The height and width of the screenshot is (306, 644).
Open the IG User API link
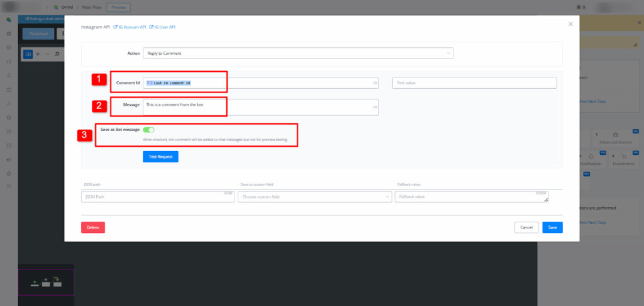pos(162,27)
